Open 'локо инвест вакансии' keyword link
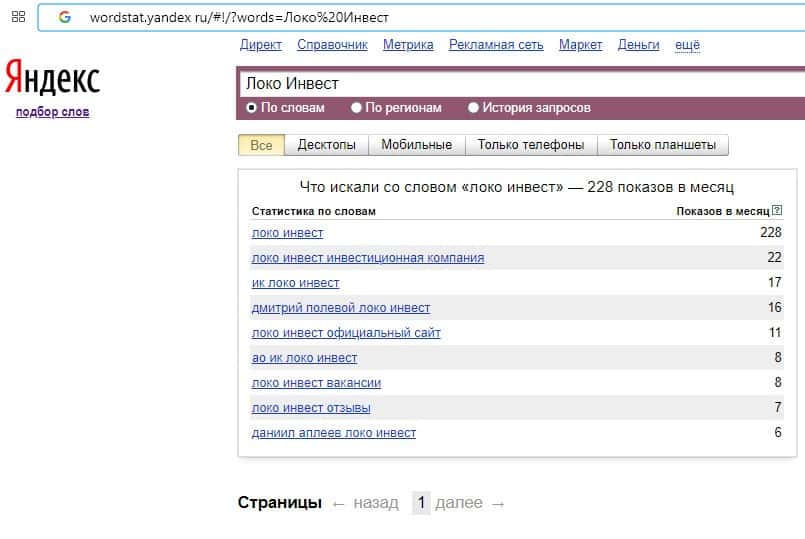Screen dimensions: 805x539 pyautogui.click(x=316, y=383)
